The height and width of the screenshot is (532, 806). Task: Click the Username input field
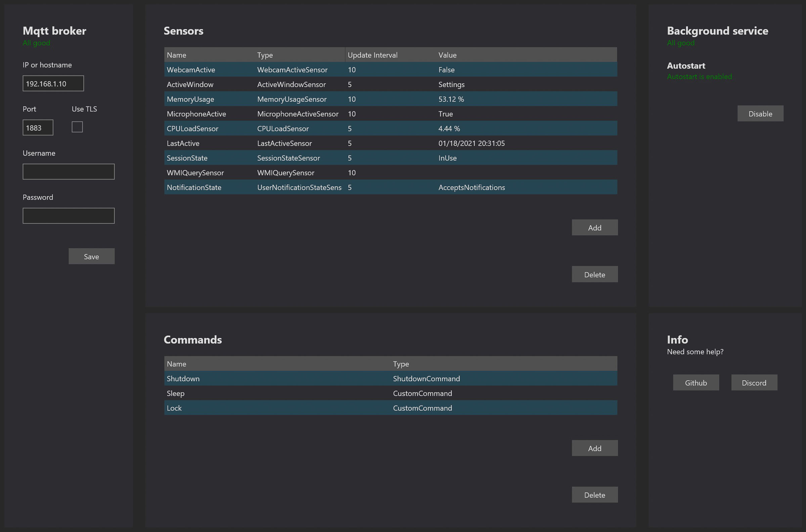click(x=69, y=172)
